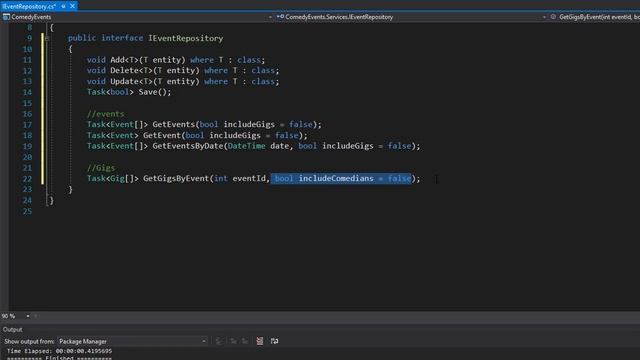Click on 'IEventRepository' in interface declaration

(x=185, y=38)
